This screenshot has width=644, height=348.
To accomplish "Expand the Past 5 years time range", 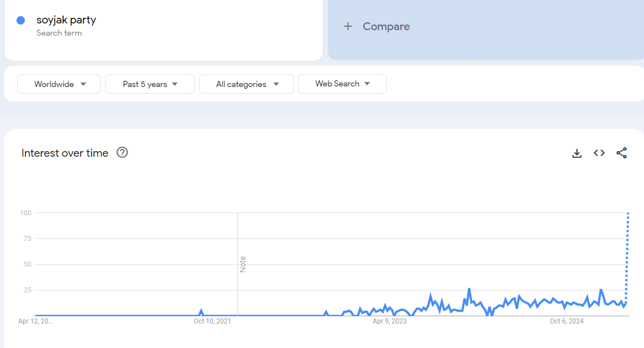I will [150, 84].
